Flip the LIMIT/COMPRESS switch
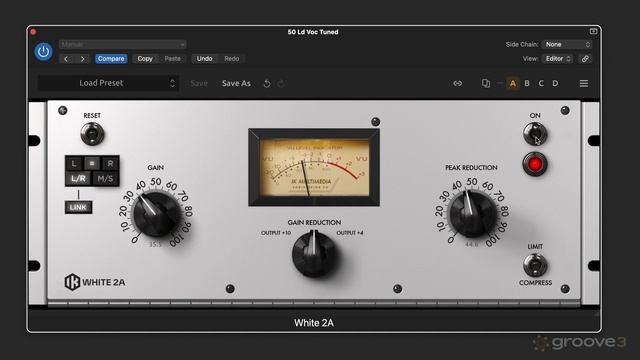This screenshot has height=360, width=640. [535, 264]
